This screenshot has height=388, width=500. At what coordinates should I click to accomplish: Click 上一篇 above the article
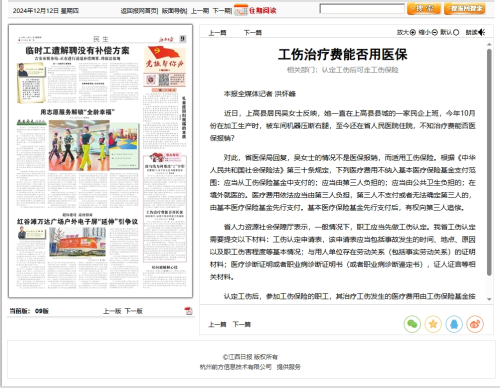[217, 33]
